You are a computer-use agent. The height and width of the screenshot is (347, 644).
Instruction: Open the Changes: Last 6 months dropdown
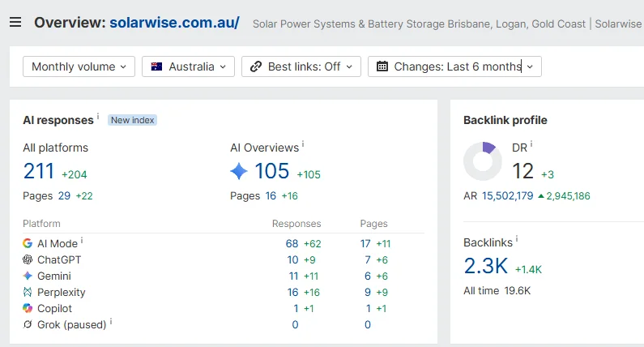pos(454,66)
